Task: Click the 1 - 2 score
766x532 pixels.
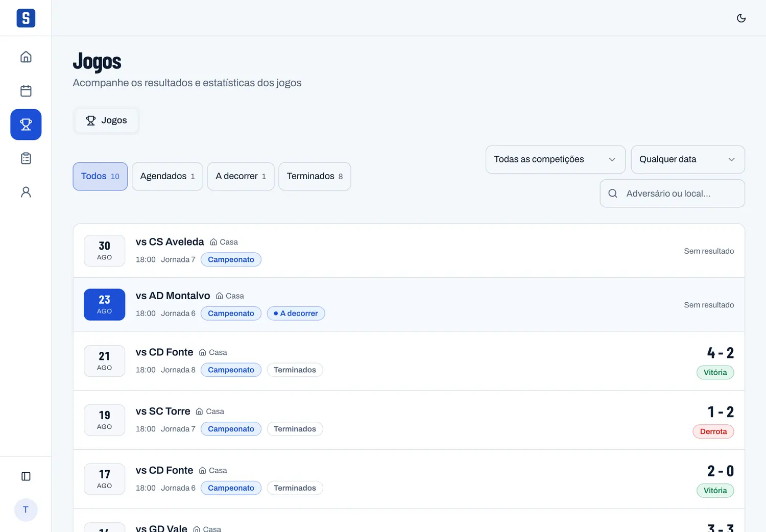Action: tap(721, 412)
